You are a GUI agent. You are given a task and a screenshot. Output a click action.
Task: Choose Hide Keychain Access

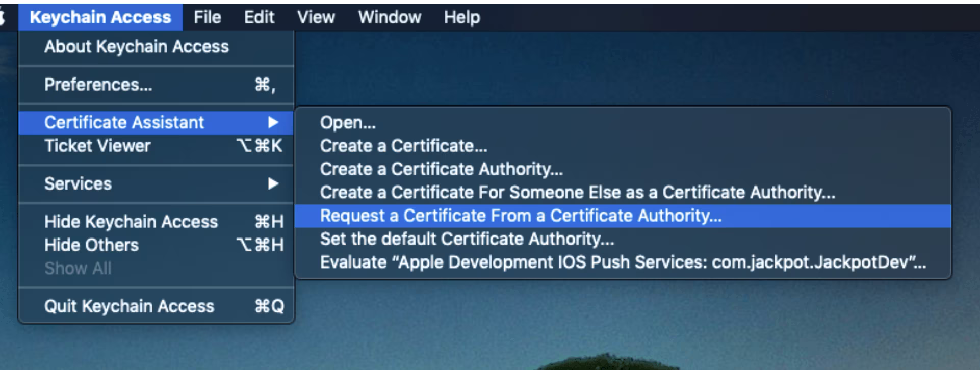click(x=131, y=222)
